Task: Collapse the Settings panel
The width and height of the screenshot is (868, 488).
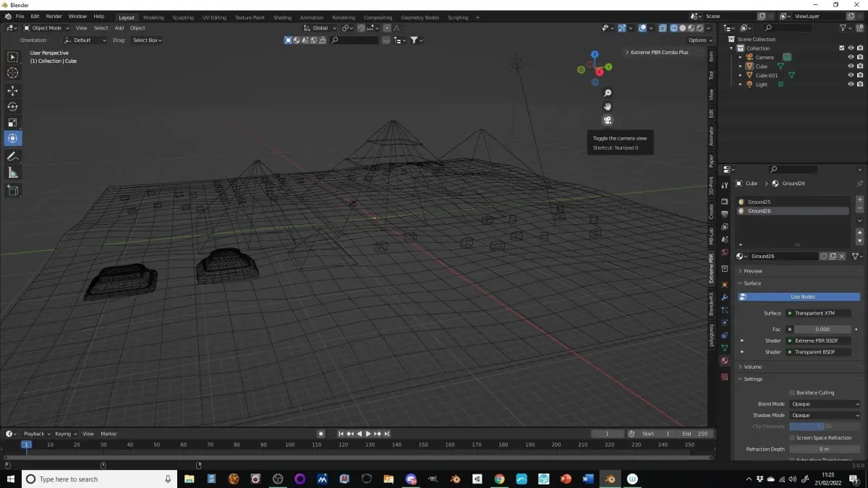Action: tap(753, 379)
